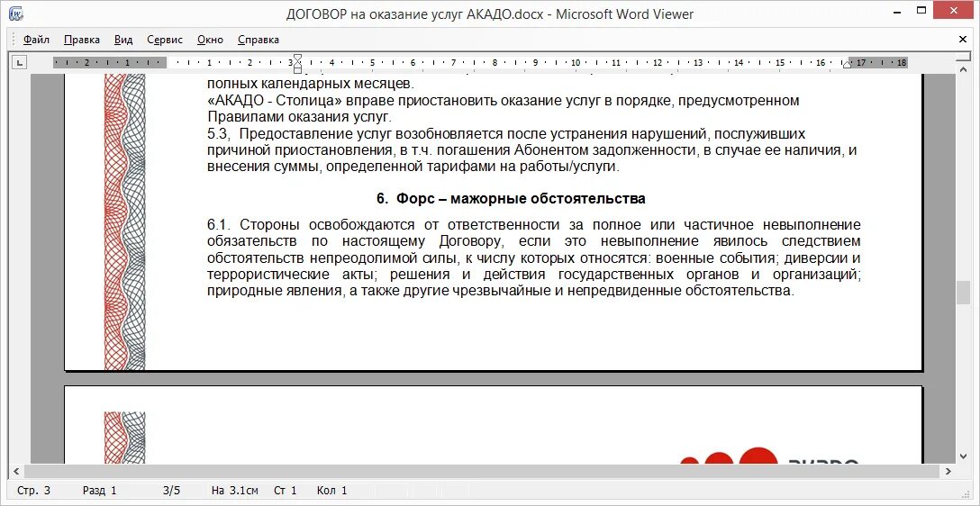
Task: Click the right indent marker on ruler
Action: click(847, 64)
